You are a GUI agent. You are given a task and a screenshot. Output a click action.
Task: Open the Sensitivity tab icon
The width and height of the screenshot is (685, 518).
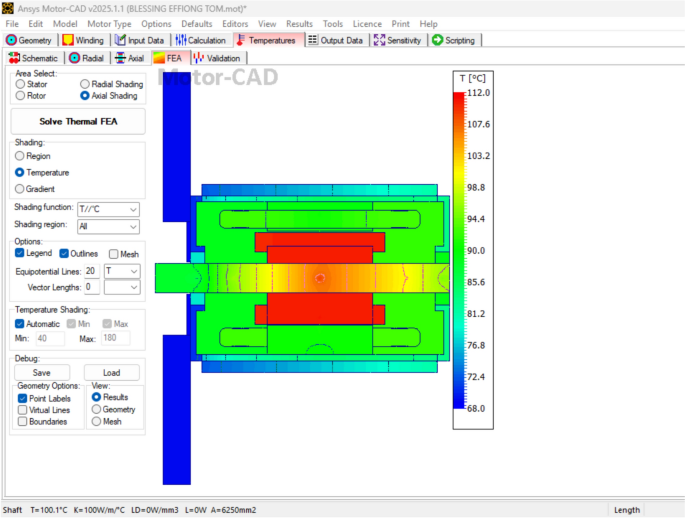[379, 40]
